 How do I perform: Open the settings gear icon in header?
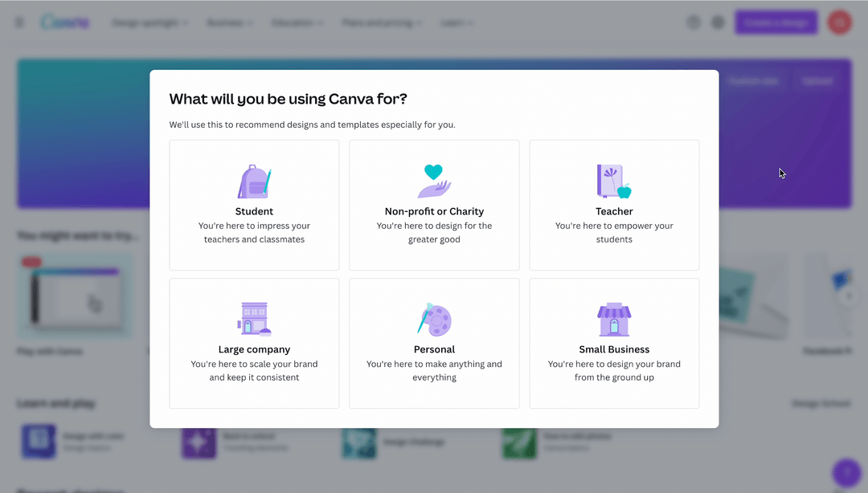click(718, 22)
